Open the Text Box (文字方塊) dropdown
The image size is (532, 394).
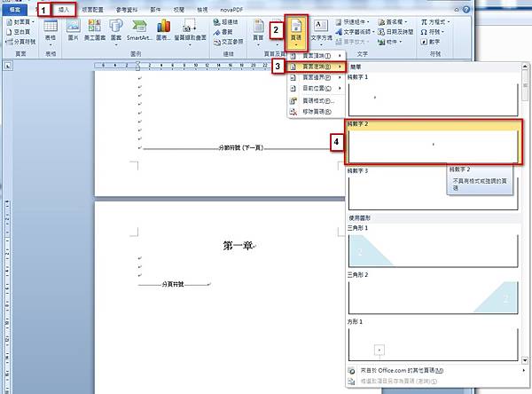point(321,32)
